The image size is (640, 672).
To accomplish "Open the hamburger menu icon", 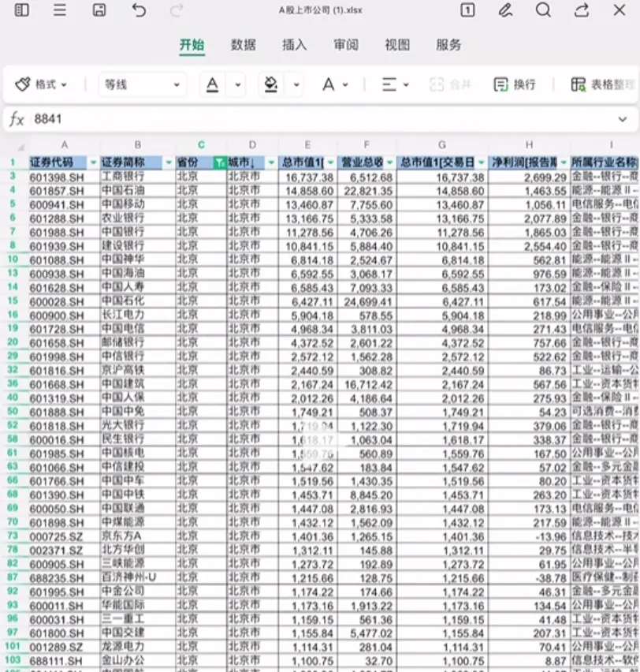I will [60, 9].
